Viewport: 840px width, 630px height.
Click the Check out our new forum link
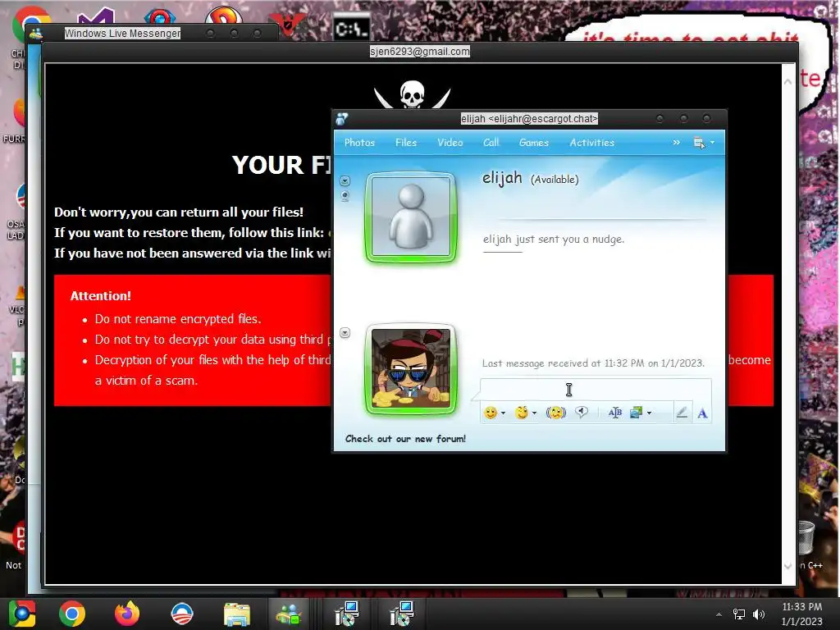pos(405,439)
